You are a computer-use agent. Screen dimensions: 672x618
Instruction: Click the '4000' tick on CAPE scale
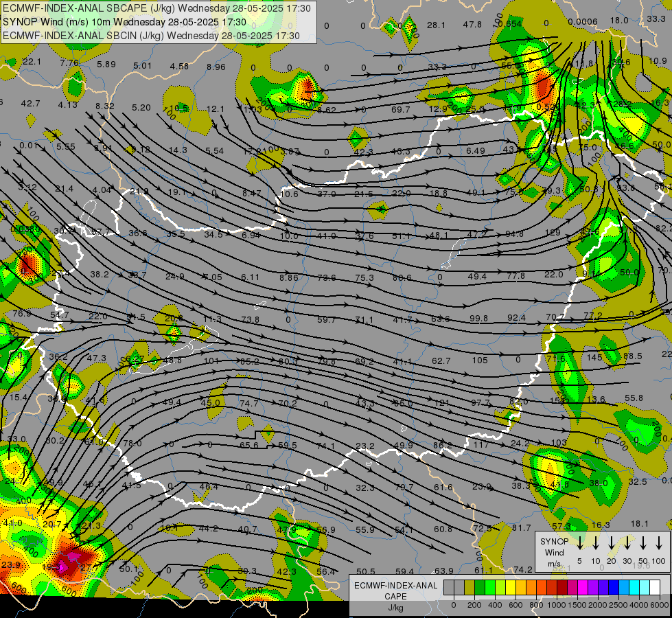tap(638, 605)
